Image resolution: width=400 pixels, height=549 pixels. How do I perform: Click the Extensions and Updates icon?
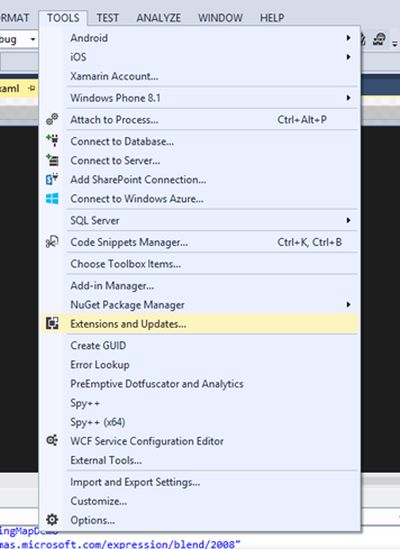(x=52, y=323)
